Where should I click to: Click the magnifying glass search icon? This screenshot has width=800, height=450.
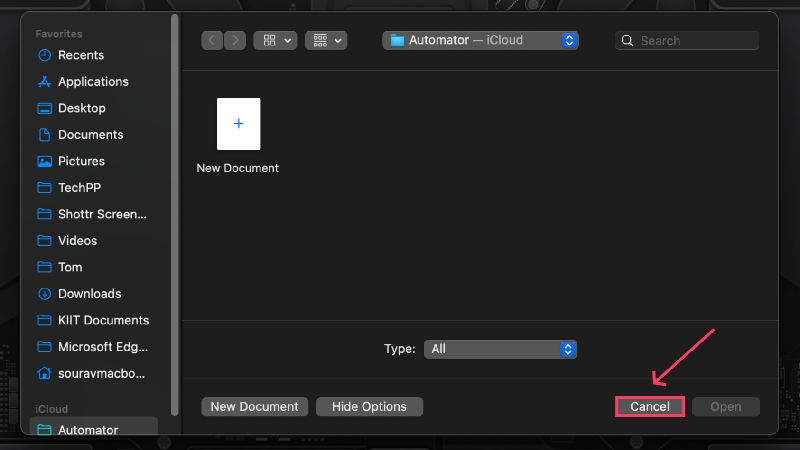628,41
